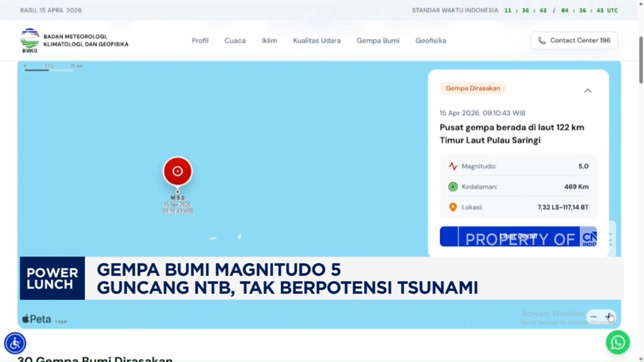Click the Apple Peta map attribution logo

(35, 318)
